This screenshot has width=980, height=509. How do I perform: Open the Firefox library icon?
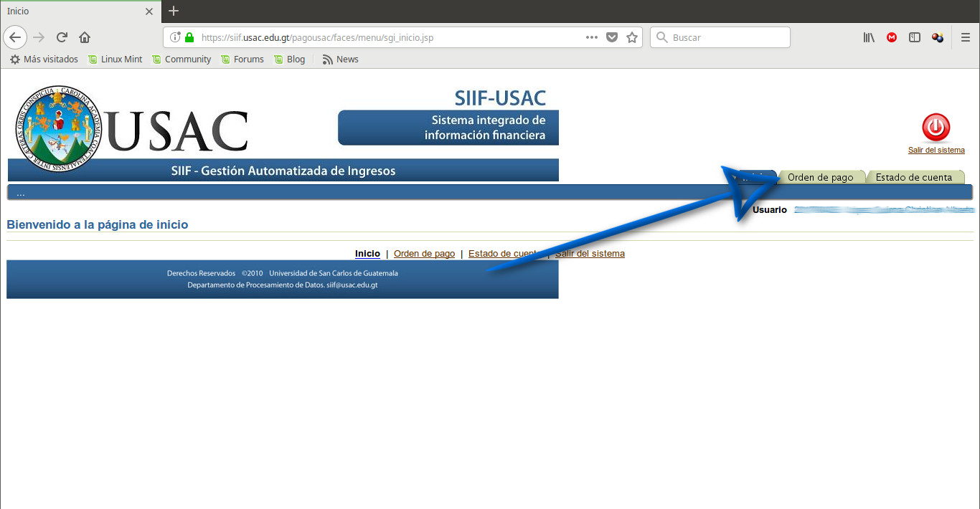point(869,37)
